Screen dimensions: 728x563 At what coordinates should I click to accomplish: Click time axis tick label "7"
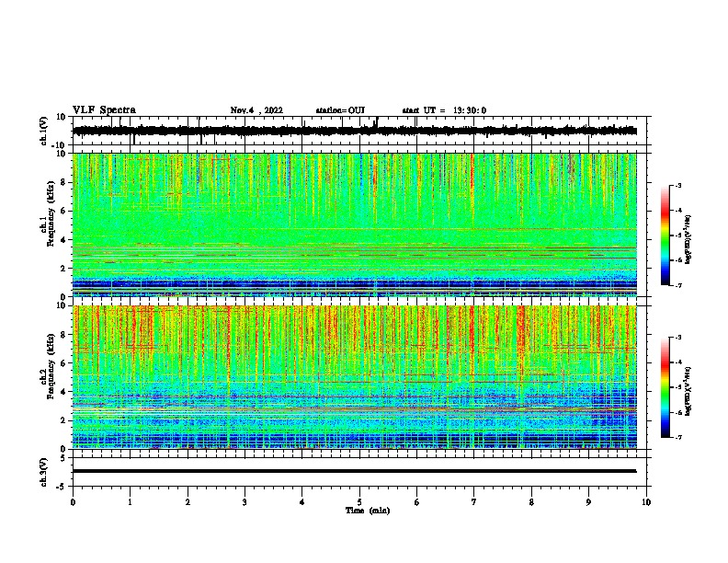click(x=474, y=502)
